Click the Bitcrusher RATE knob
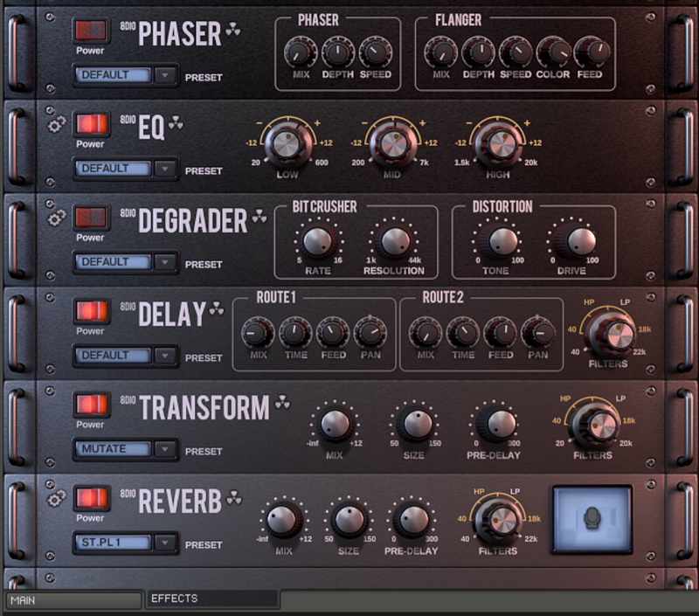This screenshot has height=616, width=699. (x=318, y=241)
